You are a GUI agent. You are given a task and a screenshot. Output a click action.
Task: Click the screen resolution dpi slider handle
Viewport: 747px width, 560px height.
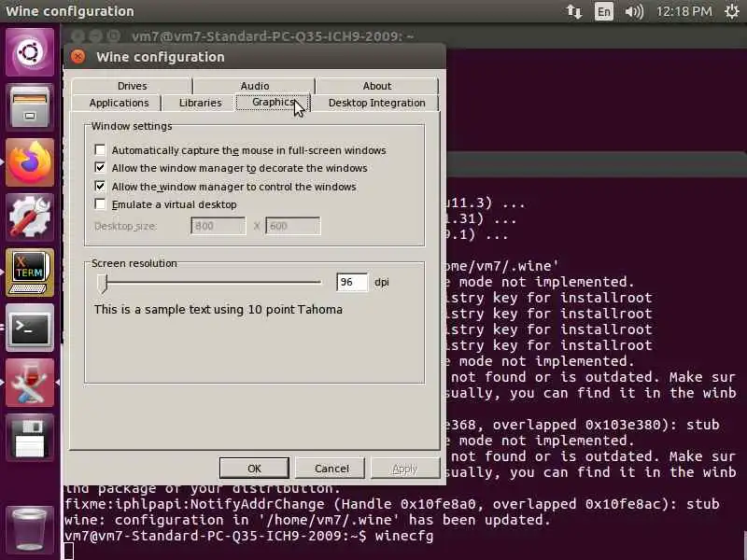click(103, 283)
